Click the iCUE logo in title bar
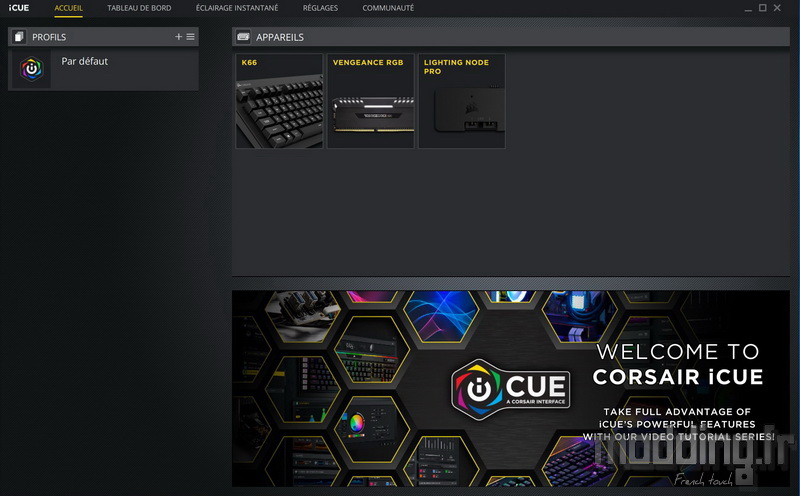The height and width of the screenshot is (496, 800). click(18, 8)
